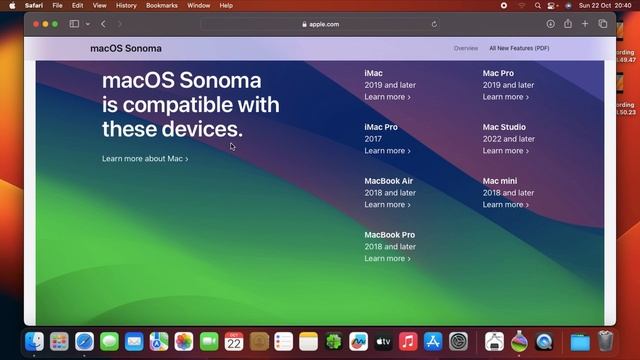Open Music from the Dock
This screenshot has height=360, width=640.
tap(408, 341)
